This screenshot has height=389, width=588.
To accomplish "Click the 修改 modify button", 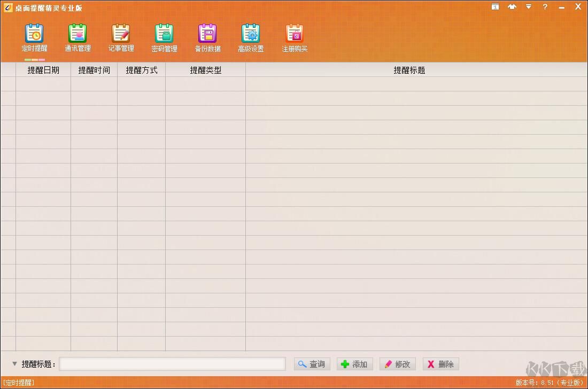I will pos(398,364).
